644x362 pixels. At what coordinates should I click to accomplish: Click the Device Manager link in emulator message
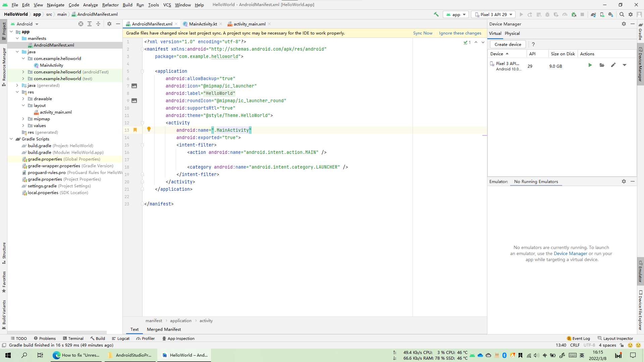point(571,254)
